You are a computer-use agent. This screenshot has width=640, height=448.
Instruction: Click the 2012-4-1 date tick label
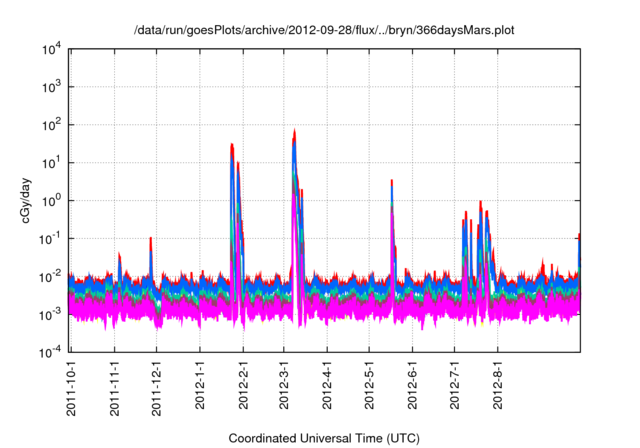coord(326,388)
